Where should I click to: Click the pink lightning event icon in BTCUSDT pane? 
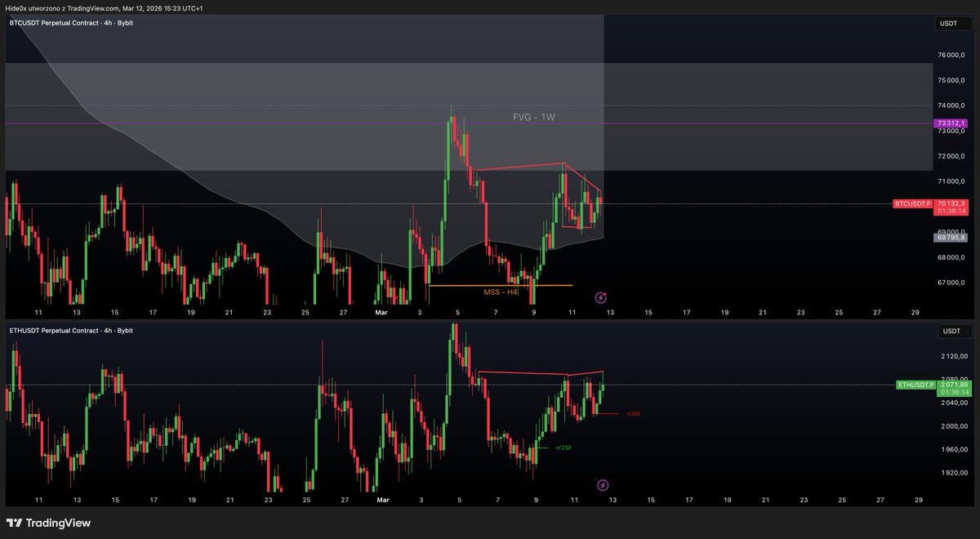(601, 298)
